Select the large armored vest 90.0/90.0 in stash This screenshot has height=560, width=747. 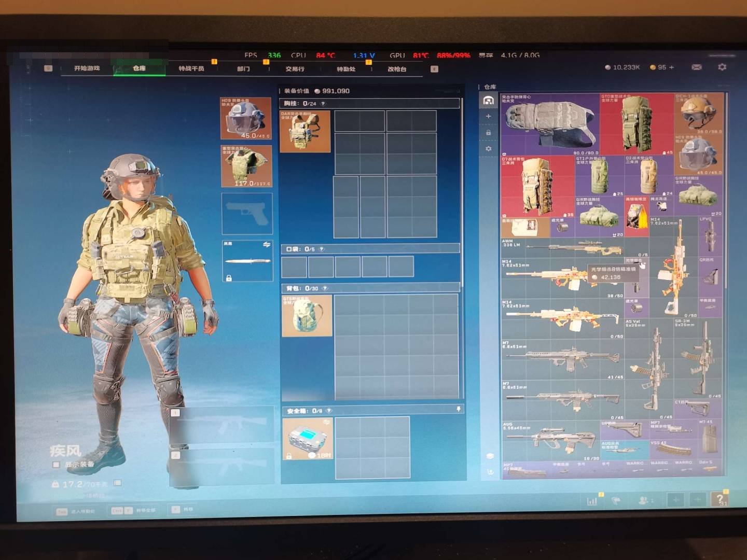point(550,124)
